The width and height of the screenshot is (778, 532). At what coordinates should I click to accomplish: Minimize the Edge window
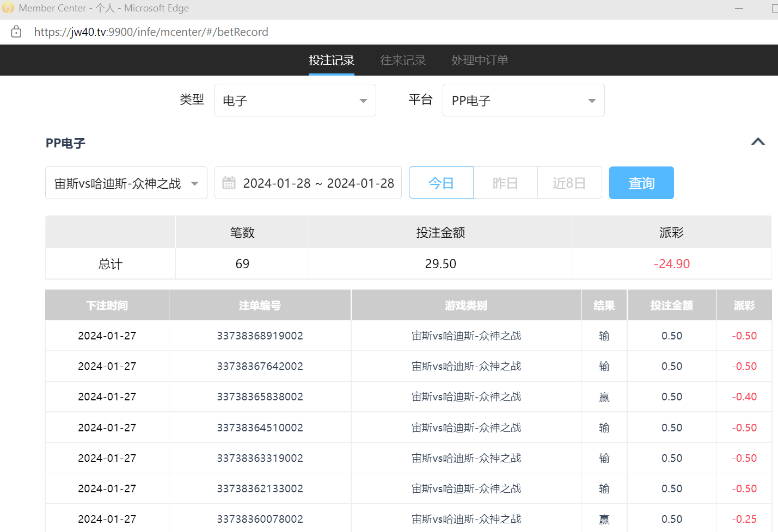pyautogui.click(x=739, y=8)
